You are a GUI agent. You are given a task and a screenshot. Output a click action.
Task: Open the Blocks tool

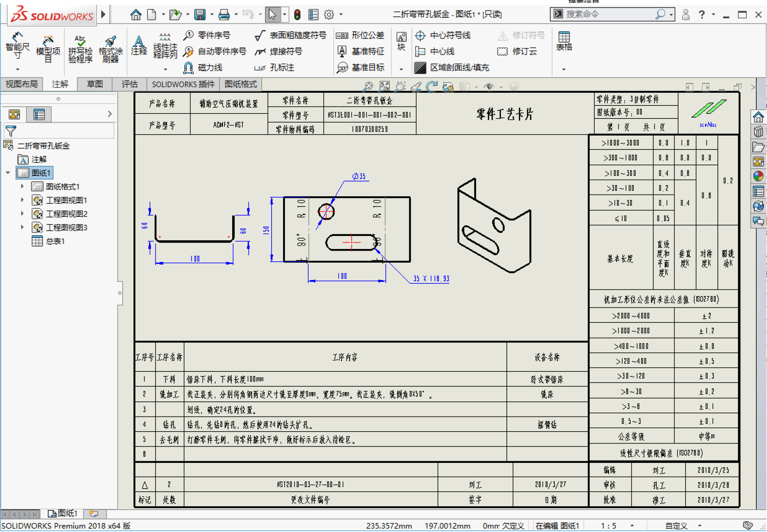(401, 42)
